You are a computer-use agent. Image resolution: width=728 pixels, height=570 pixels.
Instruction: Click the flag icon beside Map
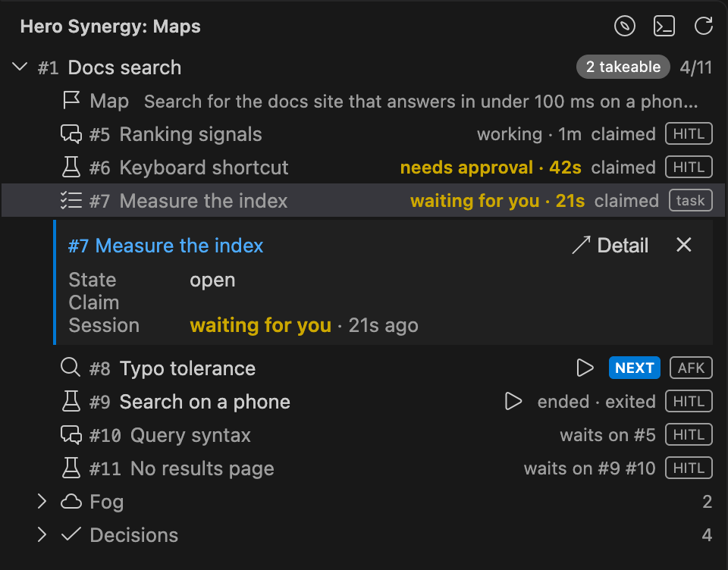point(71,100)
